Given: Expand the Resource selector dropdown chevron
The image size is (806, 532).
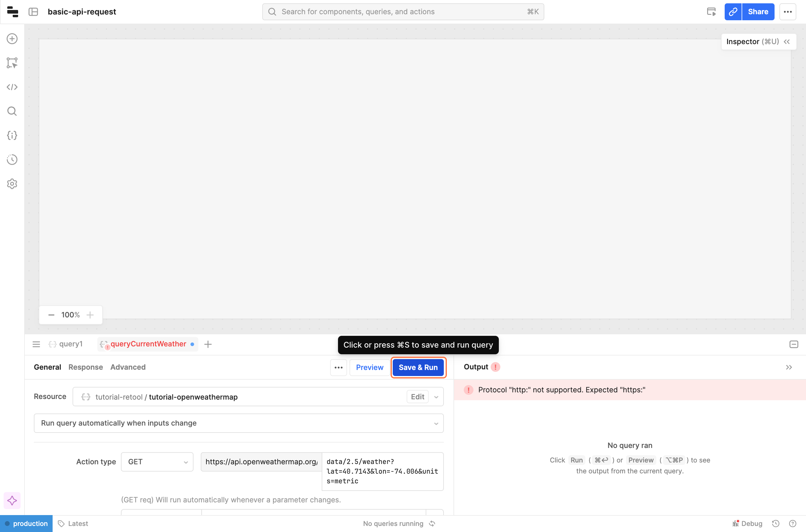Looking at the screenshot, I should [x=436, y=397].
